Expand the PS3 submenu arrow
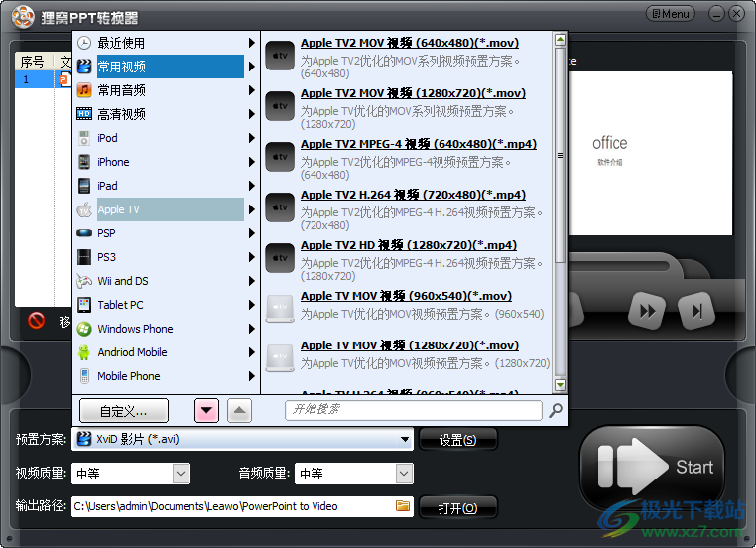Screen dimensions: 756x548 click(x=251, y=257)
